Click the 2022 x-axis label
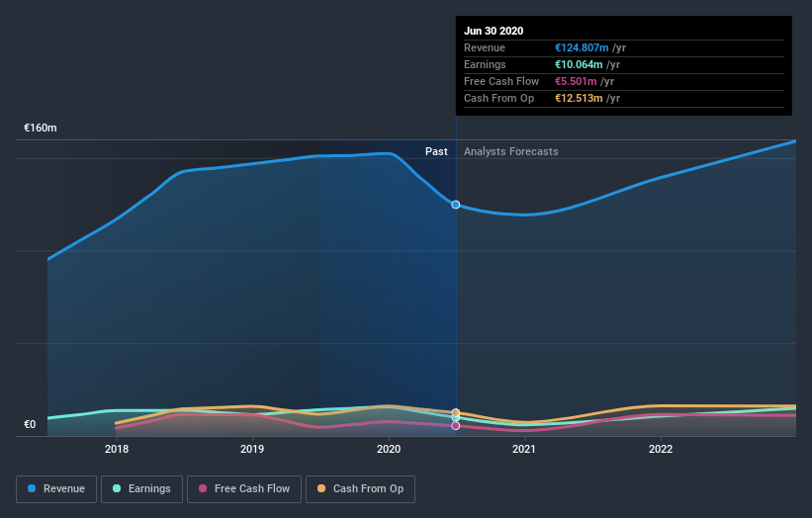The image size is (812, 518). coord(661,449)
